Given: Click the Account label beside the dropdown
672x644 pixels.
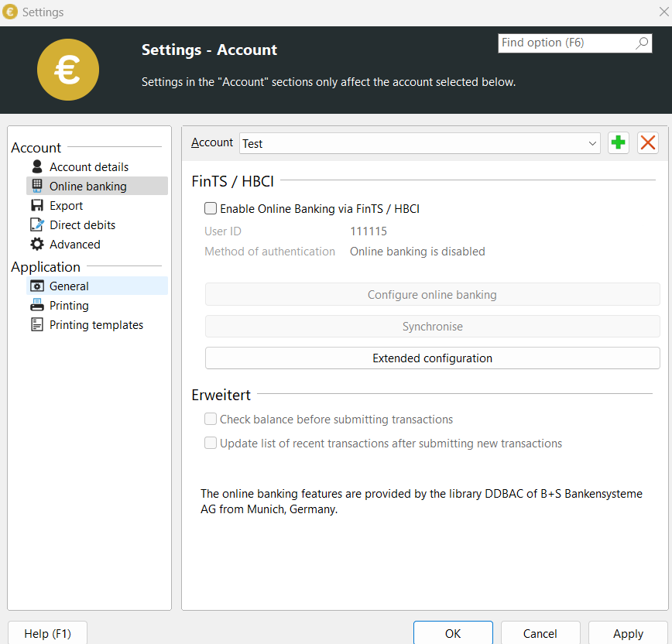Looking at the screenshot, I should click(212, 142).
